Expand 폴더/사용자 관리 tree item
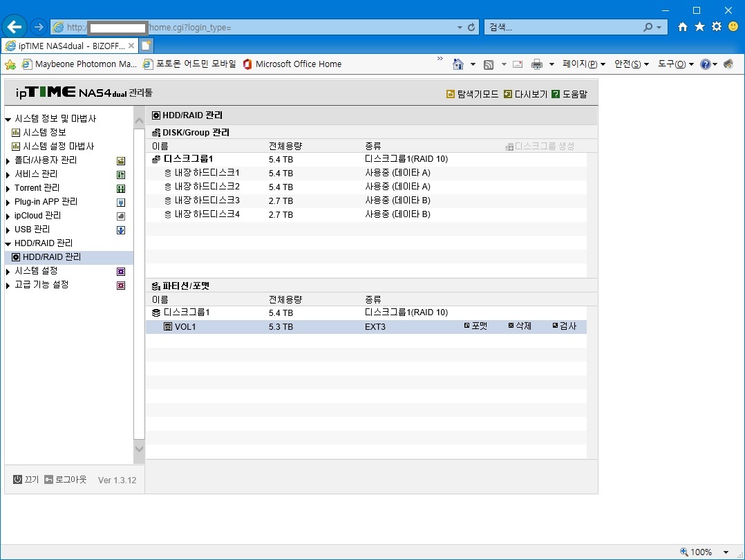745x560 pixels. 8,161
